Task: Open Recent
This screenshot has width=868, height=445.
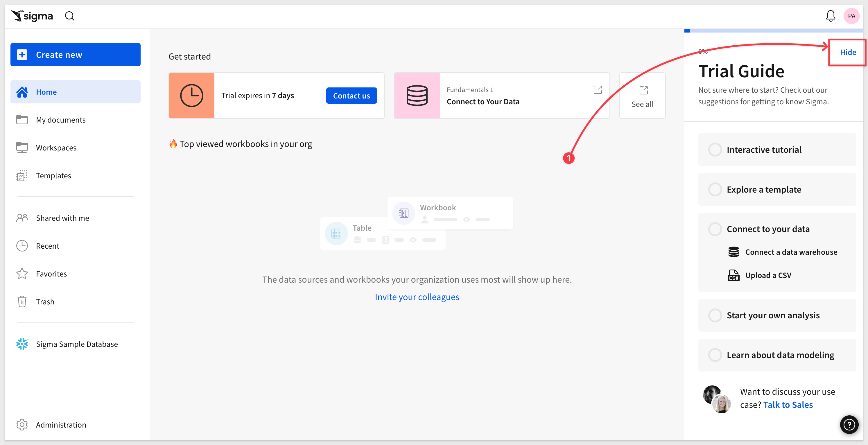Action: coord(76,246)
